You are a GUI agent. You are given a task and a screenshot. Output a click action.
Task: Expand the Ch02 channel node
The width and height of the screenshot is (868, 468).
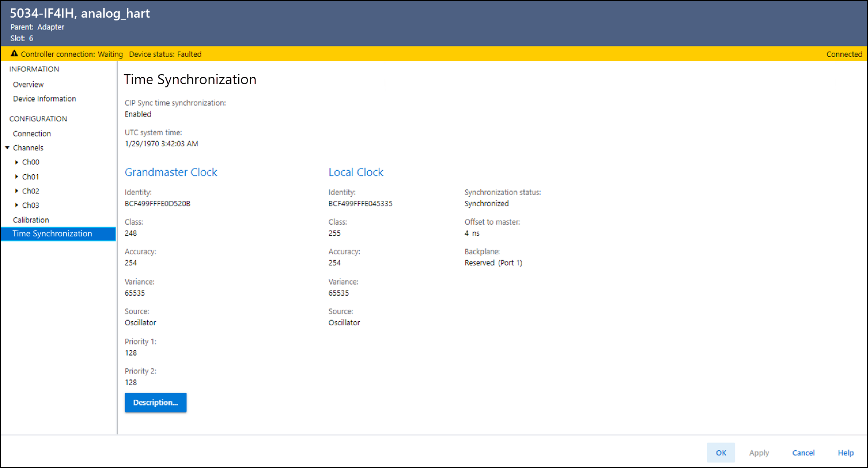pyautogui.click(x=16, y=191)
